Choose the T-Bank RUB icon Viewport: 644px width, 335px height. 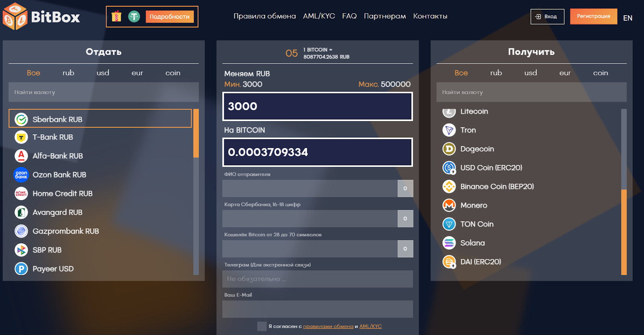pos(21,137)
